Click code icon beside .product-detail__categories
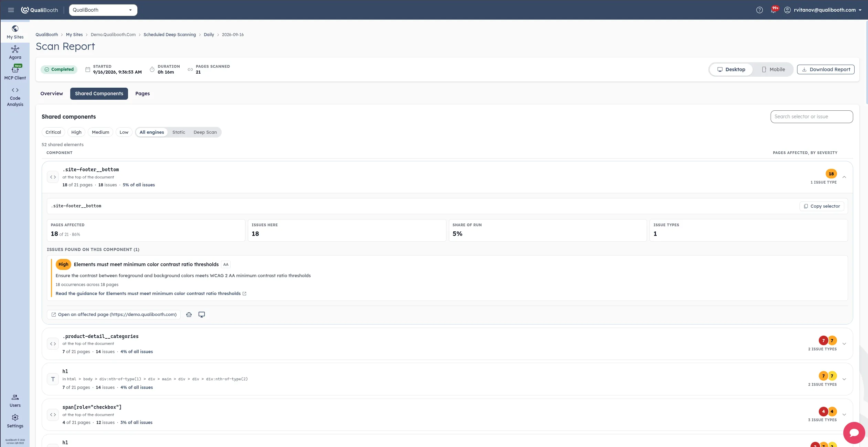868x447 pixels. point(53,344)
